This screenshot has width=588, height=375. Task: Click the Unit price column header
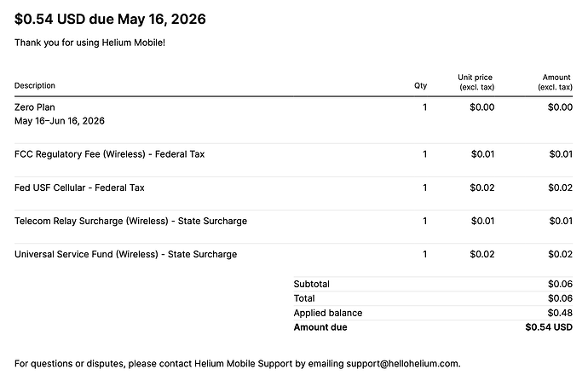pyautogui.click(x=476, y=82)
